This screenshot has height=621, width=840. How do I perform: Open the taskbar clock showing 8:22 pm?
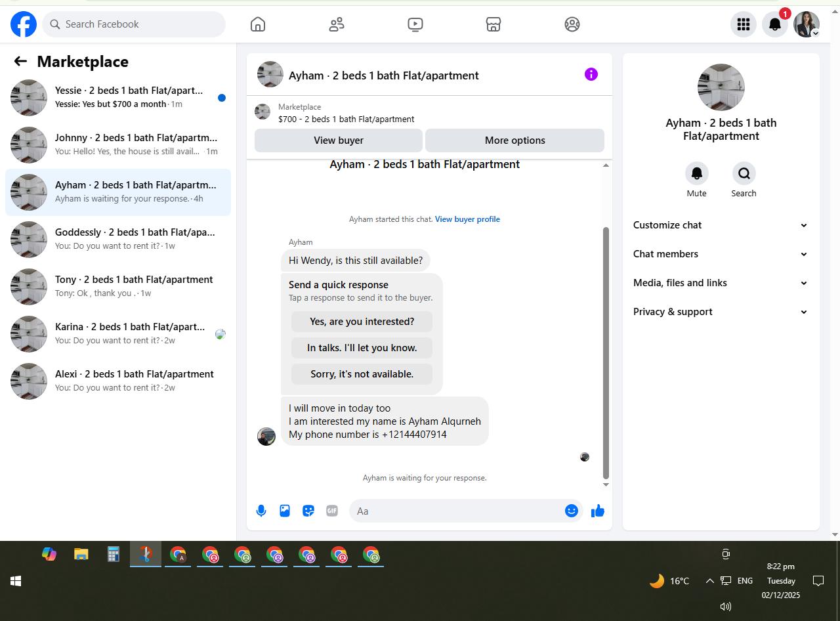point(781,581)
